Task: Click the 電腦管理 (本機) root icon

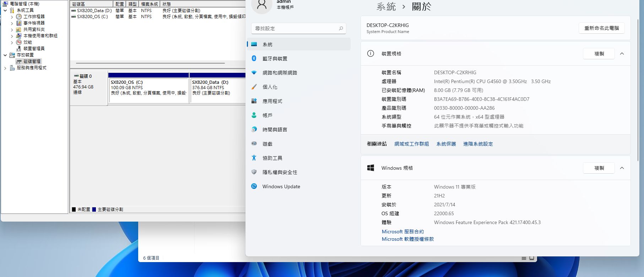Action: coord(5,4)
